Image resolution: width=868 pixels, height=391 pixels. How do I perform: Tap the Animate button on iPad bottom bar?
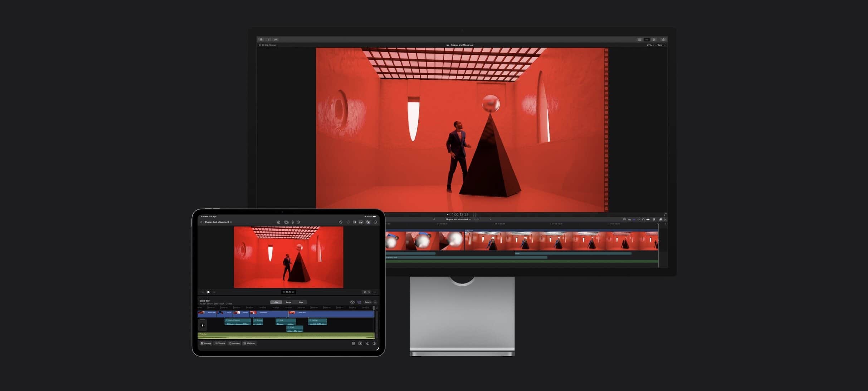coord(234,343)
